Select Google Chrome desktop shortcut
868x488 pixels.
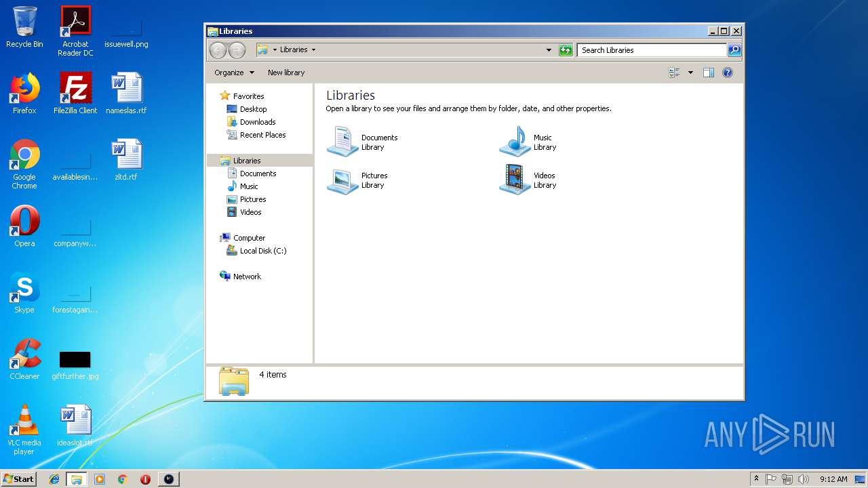(x=24, y=164)
